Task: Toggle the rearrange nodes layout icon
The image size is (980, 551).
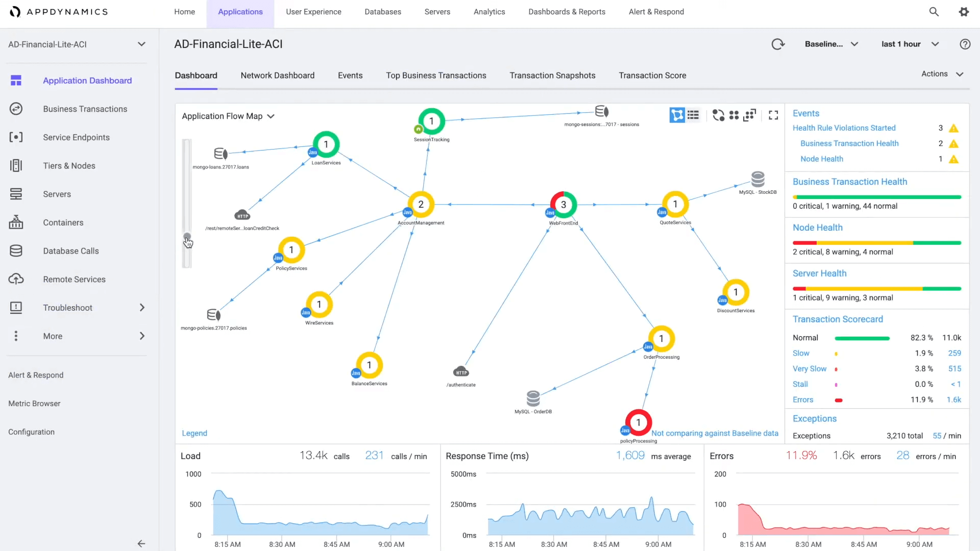Action: click(718, 115)
